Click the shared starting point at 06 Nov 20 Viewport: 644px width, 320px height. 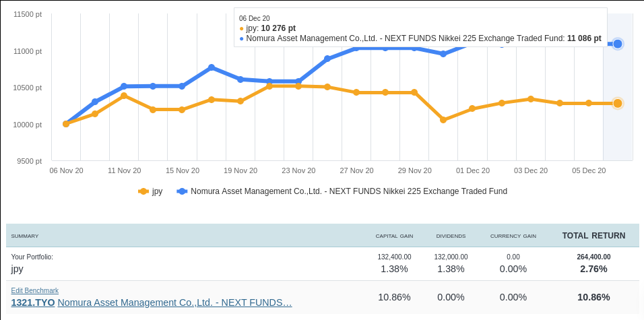[x=66, y=124]
